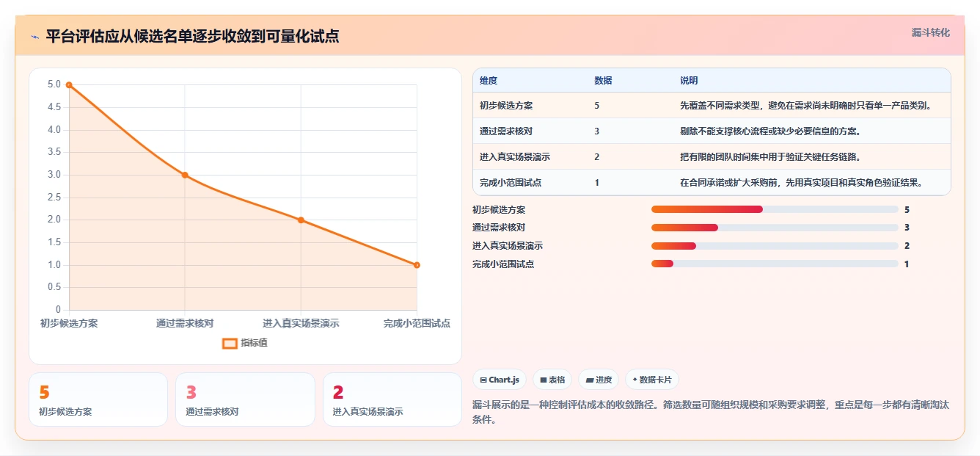Click the value 1 in 完成小范围试点 table row

pos(597,183)
